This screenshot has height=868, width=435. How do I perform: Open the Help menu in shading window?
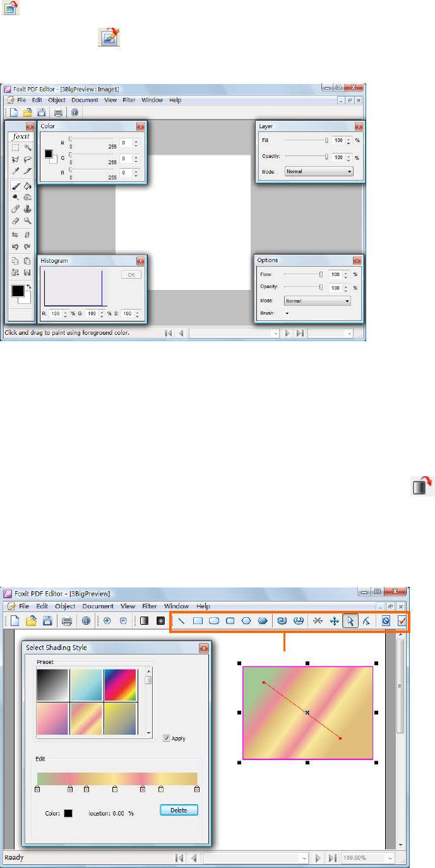tap(203, 606)
